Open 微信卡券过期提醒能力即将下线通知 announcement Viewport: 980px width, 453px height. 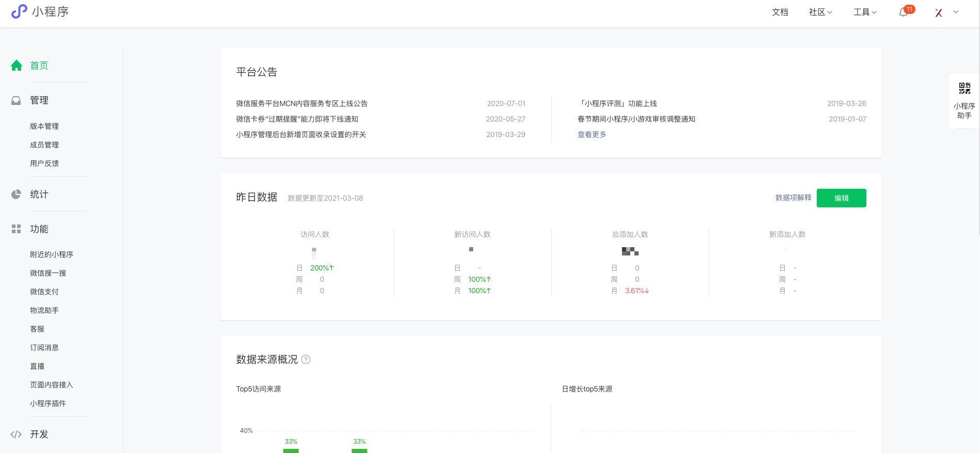[x=297, y=119]
